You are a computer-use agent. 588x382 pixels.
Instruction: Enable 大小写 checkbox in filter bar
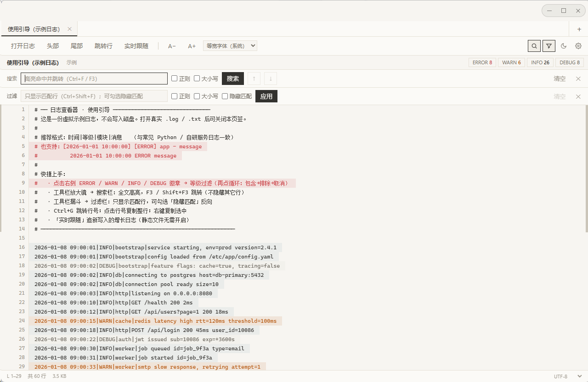point(197,96)
